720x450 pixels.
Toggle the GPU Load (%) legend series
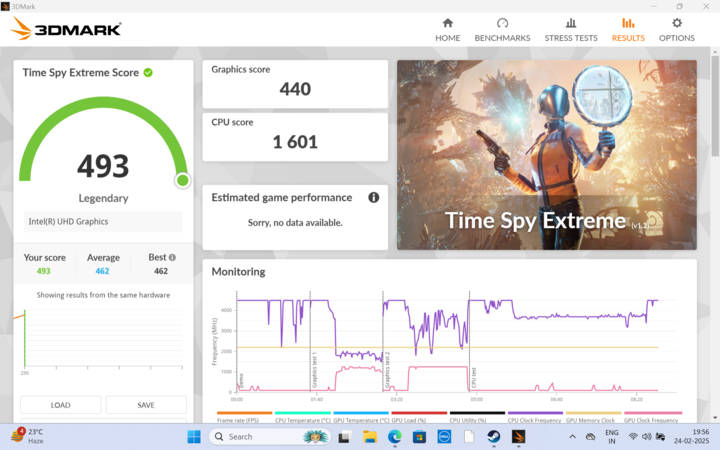pyautogui.click(x=418, y=417)
